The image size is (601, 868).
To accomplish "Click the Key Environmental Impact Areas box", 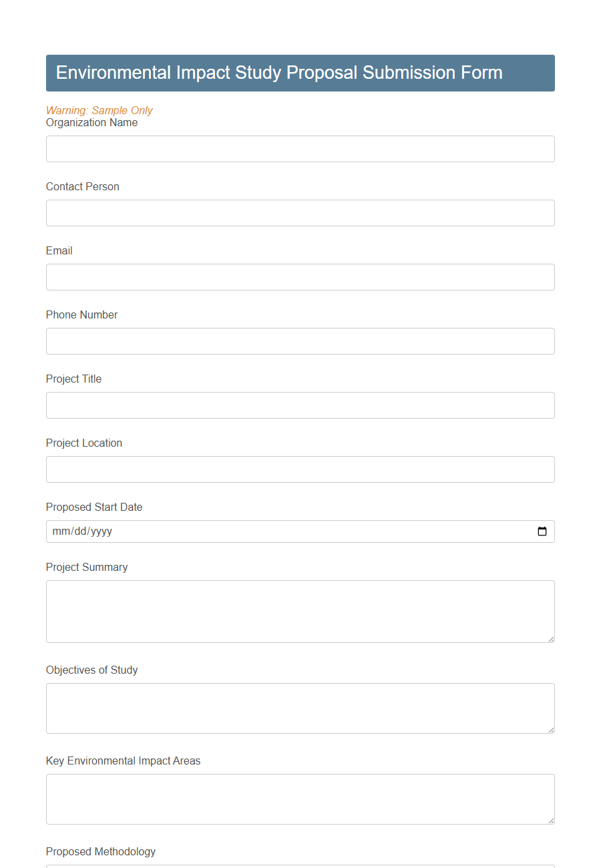I will tap(267, 799).
